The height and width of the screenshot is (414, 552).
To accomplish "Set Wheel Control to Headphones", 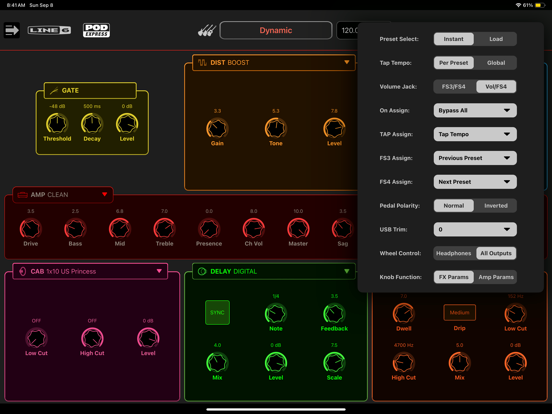I will pos(453,253).
